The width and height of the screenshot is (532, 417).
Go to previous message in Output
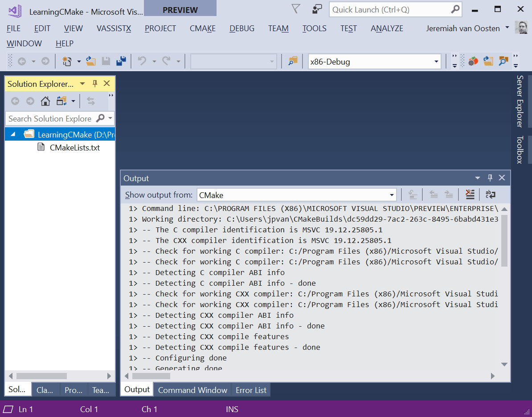click(x=434, y=194)
